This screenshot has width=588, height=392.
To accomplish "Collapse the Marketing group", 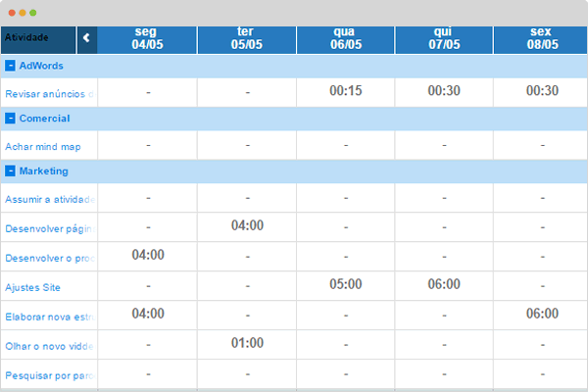I will click(10, 171).
